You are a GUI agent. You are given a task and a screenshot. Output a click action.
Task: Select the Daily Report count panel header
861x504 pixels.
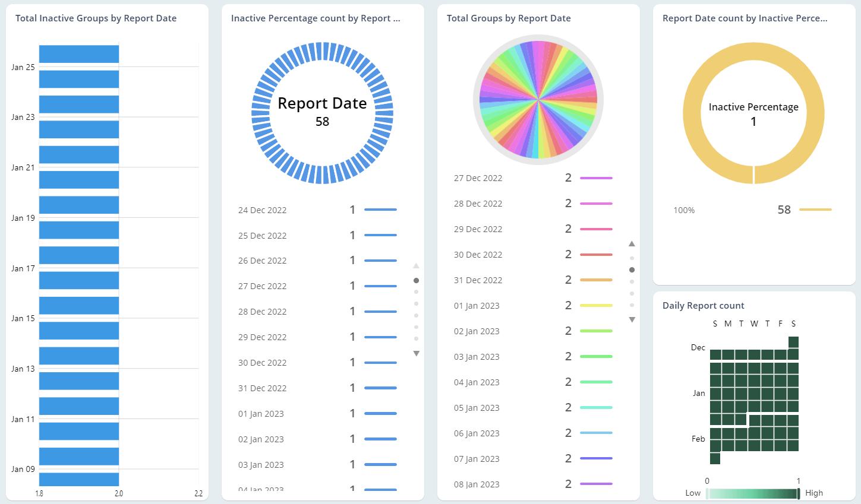point(703,305)
